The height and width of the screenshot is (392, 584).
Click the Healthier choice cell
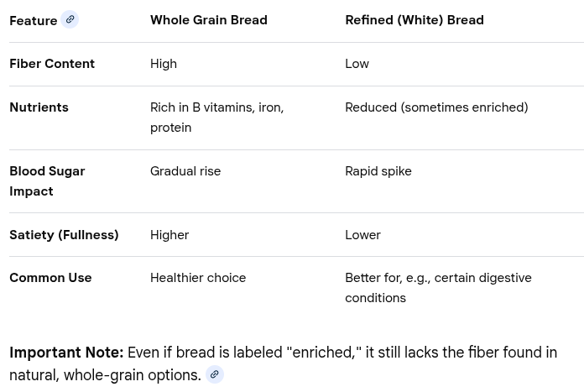(198, 278)
